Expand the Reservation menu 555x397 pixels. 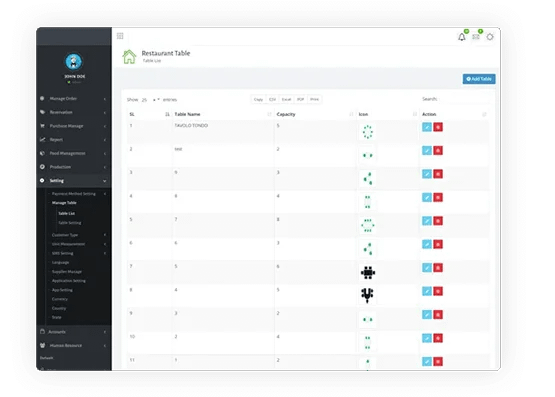[x=74, y=112]
